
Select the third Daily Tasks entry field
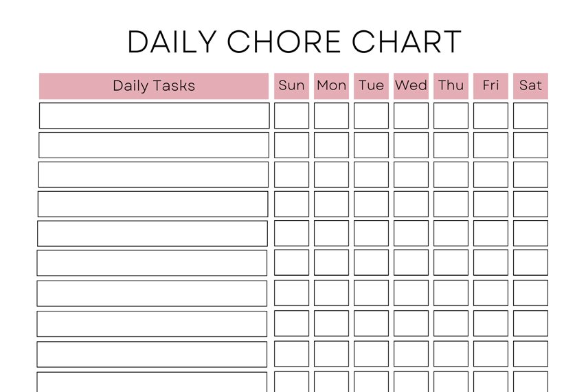click(x=153, y=175)
